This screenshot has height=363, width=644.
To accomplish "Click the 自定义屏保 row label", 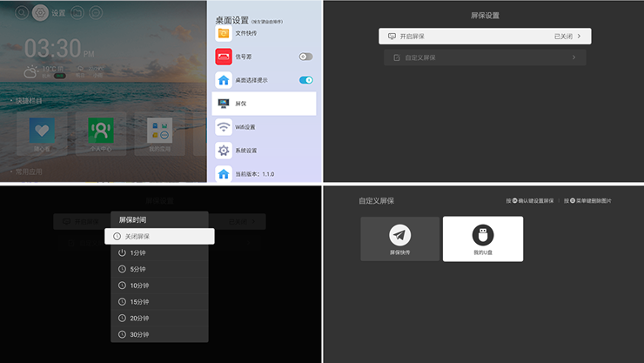I will (x=420, y=57).
